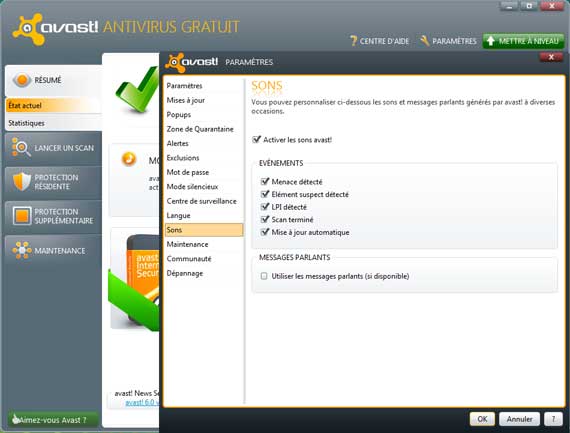Select Zone de Quarantaine category
This screenshot has width=570, height=433.
coord(204,129)
